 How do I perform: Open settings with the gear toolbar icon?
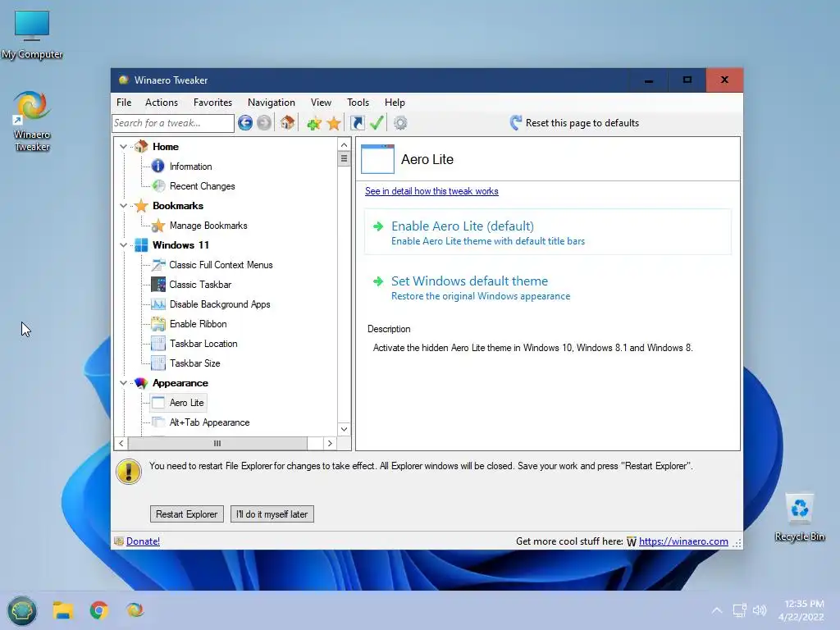tap(400, 123)
